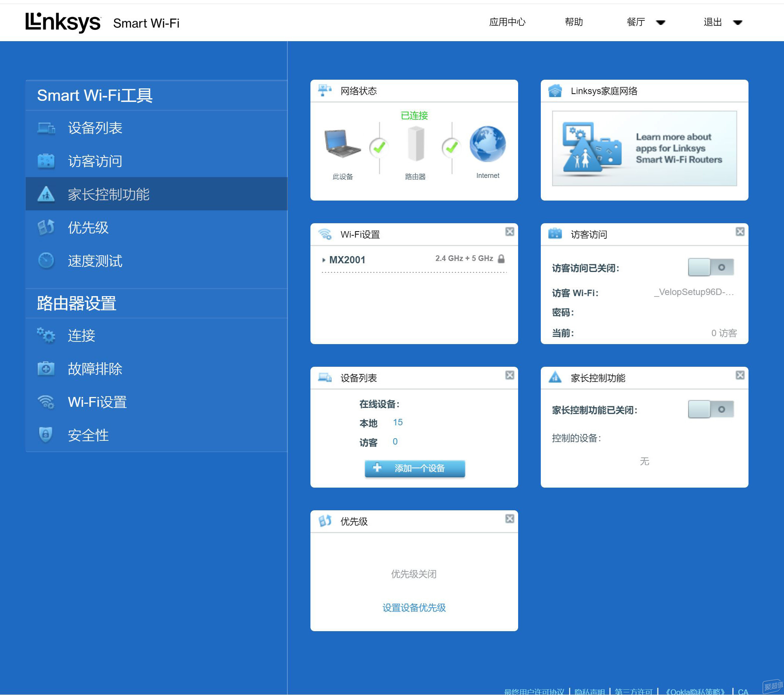Click the 添加一个设备 button
The width and height of the screenshot is (784, 695).
pyautogui.click(x=415, y=468)
